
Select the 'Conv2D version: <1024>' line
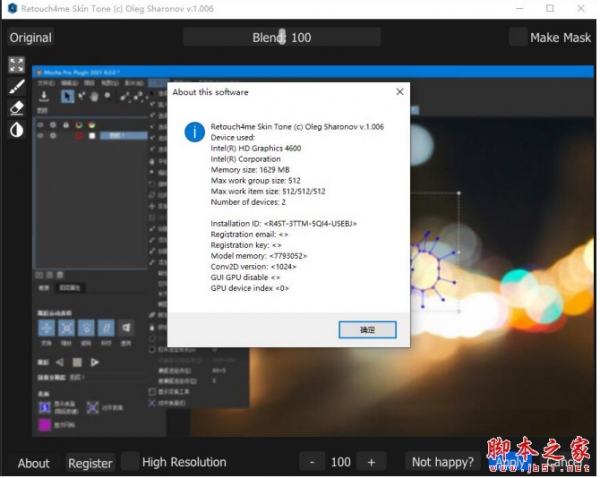(253, 266)
